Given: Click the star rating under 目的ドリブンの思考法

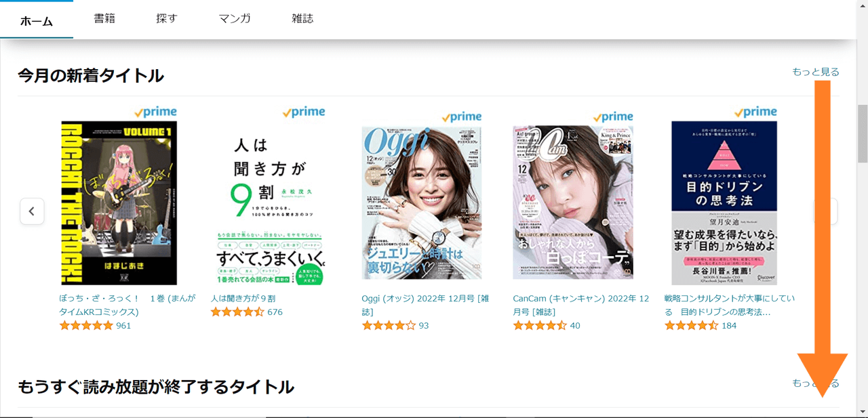Looking at the screenshot, I should coord(691,326).
